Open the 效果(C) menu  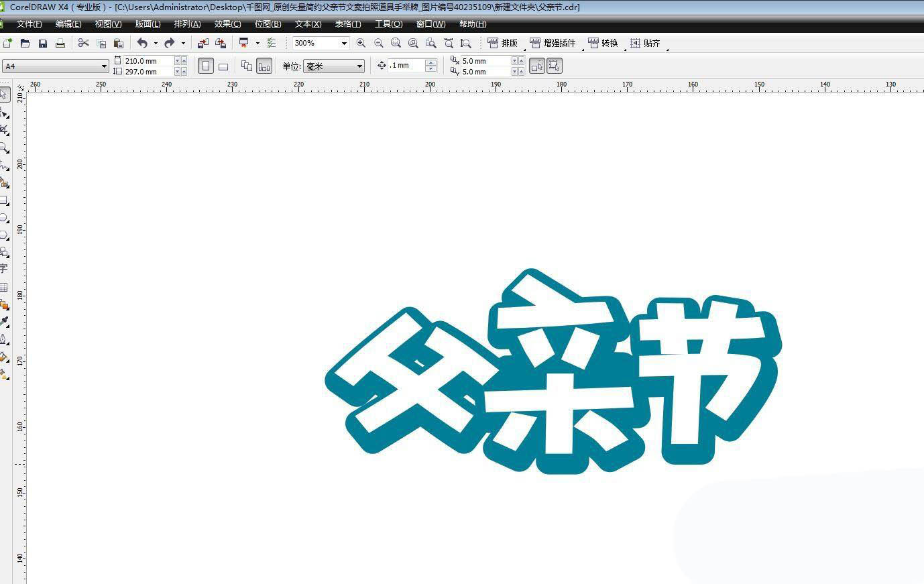pyautogui.click(x=227, y=24)
